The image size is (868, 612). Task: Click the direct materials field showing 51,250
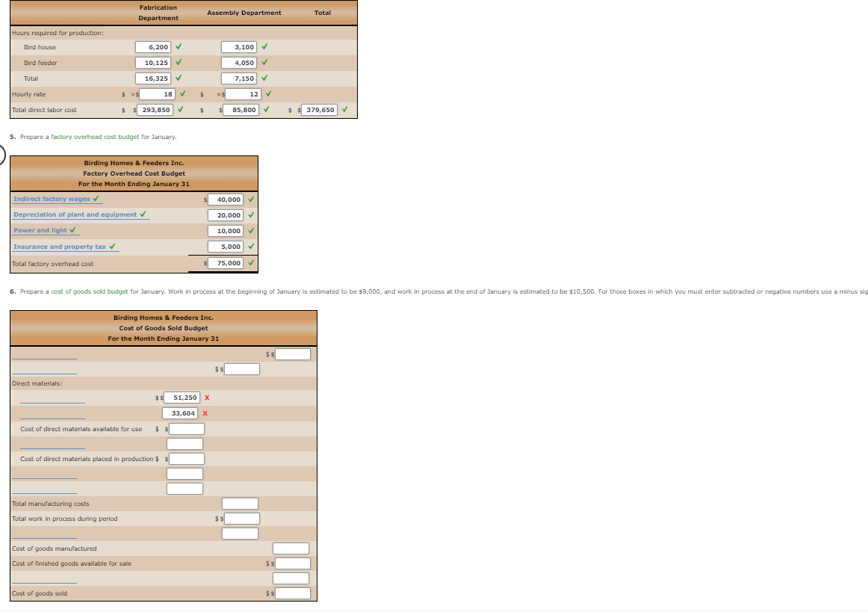(x=182, y=398)
